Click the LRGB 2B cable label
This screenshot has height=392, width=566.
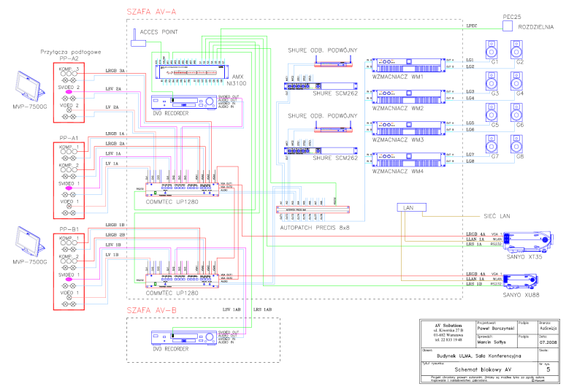click(115, 235)
